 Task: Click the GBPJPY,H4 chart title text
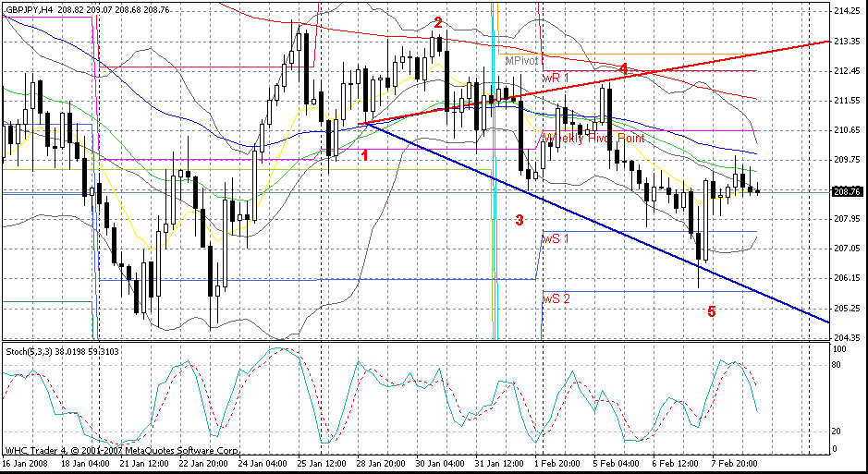(x=30, y=6)
